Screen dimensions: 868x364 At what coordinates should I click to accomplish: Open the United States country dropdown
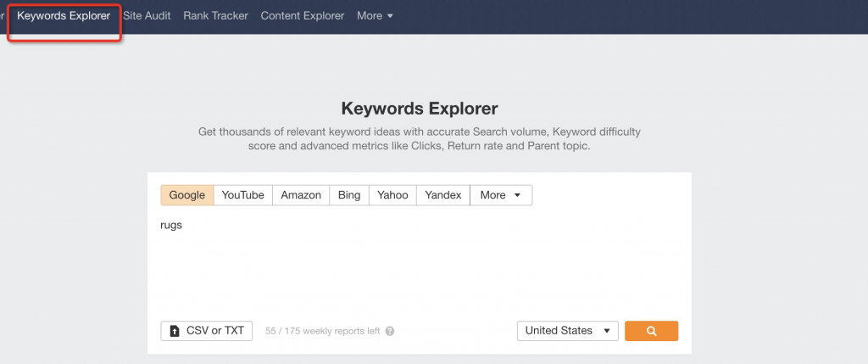(x=567, y=331)
